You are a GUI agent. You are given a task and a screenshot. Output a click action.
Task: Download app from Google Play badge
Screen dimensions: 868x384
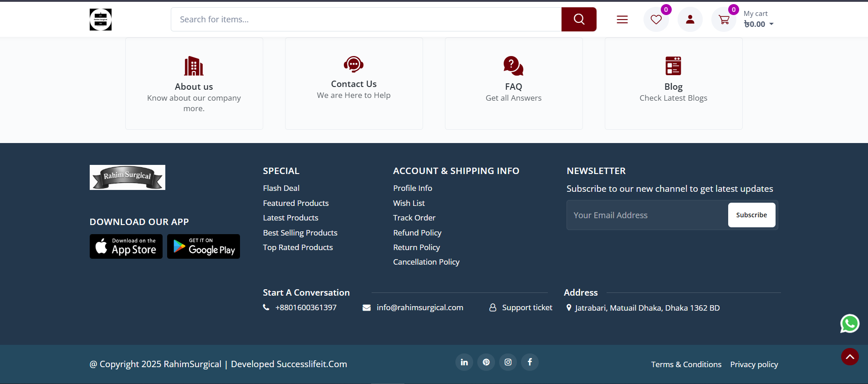click(x=204, y=246)
